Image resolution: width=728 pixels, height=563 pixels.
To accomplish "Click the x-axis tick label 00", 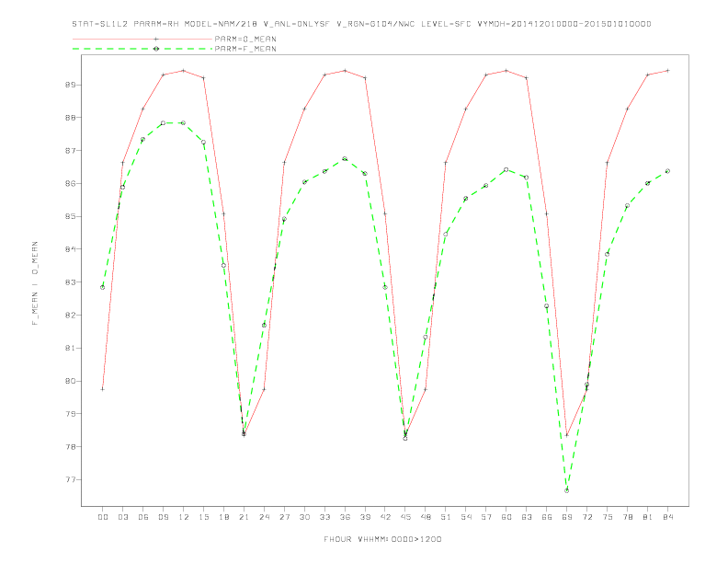I will pos(103,517).
